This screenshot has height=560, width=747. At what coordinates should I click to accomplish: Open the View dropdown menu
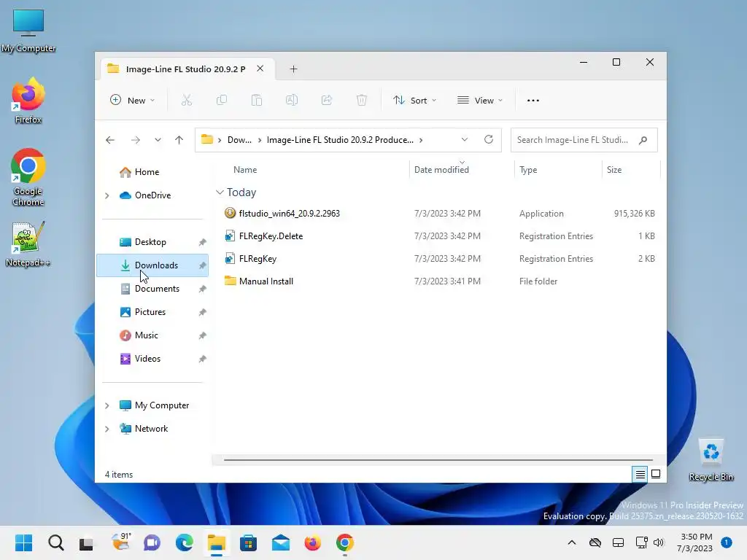(480, 100)
